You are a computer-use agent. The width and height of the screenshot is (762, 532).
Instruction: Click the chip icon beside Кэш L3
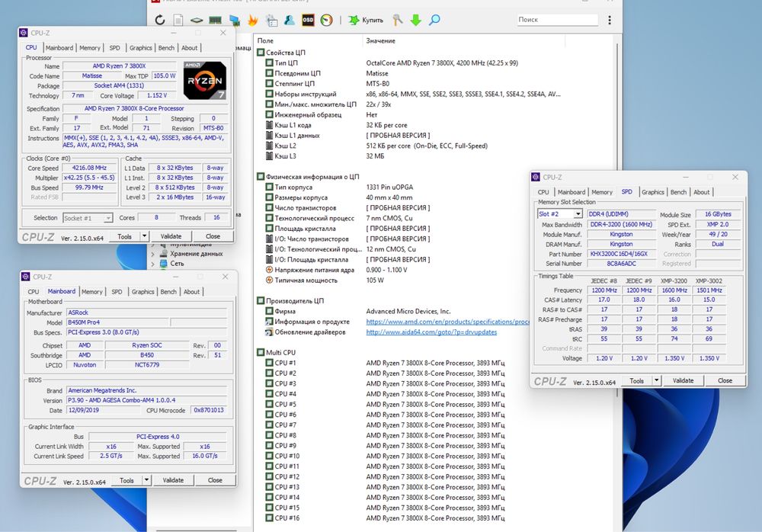tap(269, 156)
